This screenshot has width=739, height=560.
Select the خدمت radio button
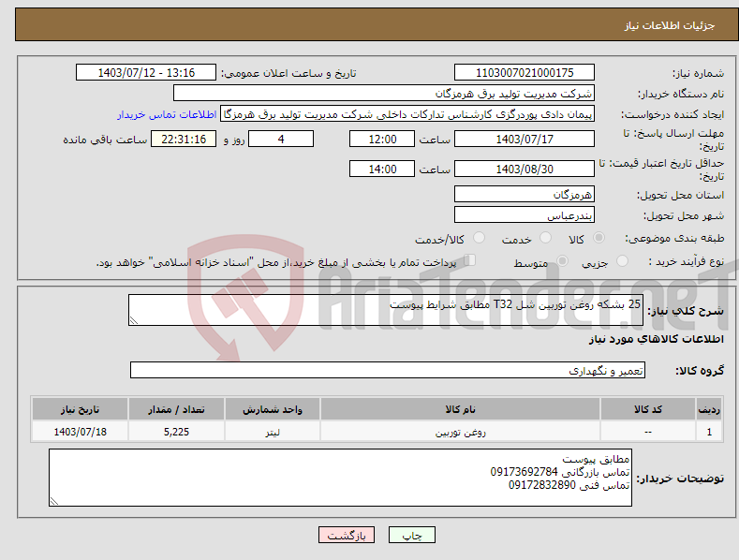click(x=545, y=238)
